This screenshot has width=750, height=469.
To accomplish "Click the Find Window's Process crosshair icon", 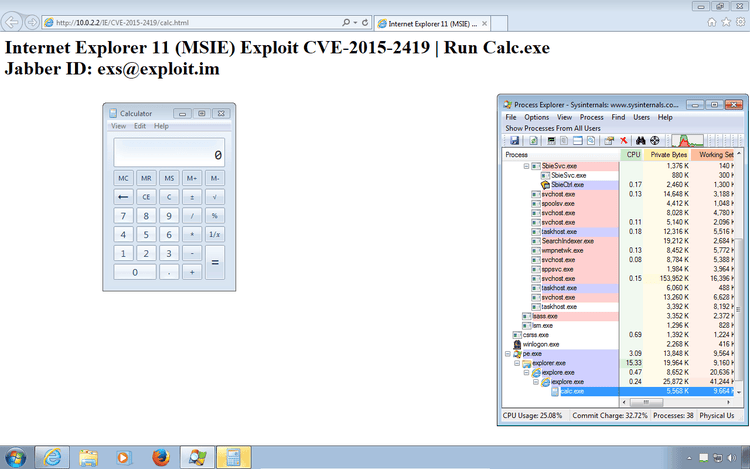I will click(x=655, y=141).
